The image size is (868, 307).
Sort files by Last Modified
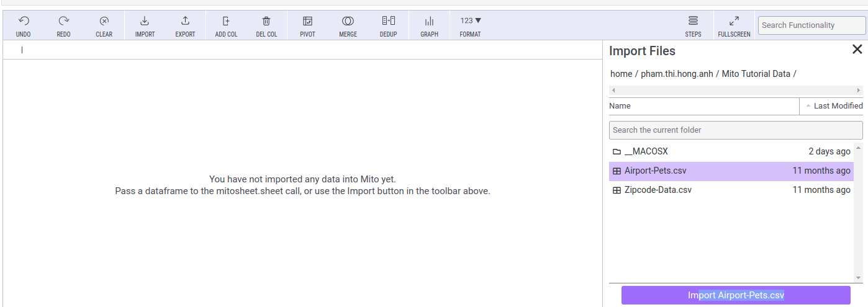[834, 106]
